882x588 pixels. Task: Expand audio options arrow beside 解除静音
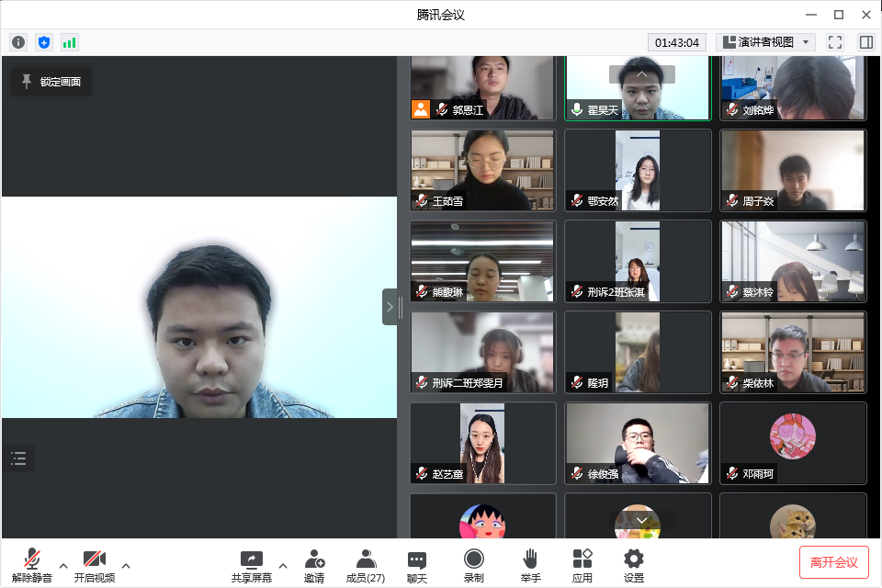click(x=63, y=566)
